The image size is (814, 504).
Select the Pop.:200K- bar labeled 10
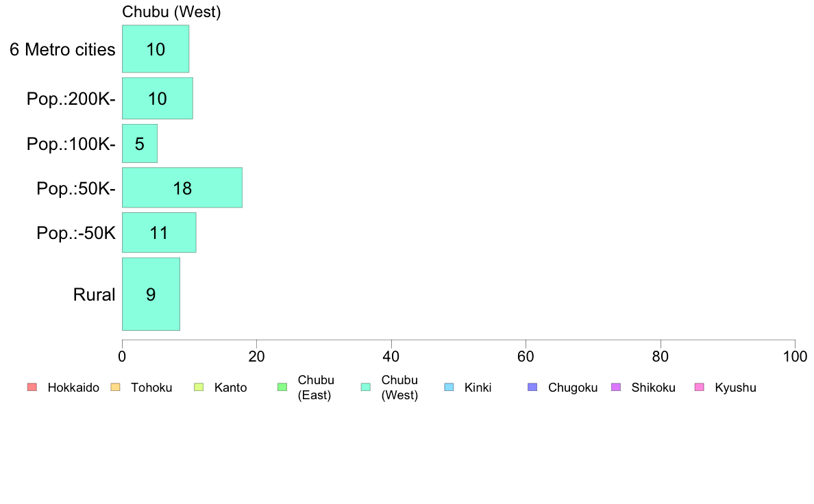point(157,98)
